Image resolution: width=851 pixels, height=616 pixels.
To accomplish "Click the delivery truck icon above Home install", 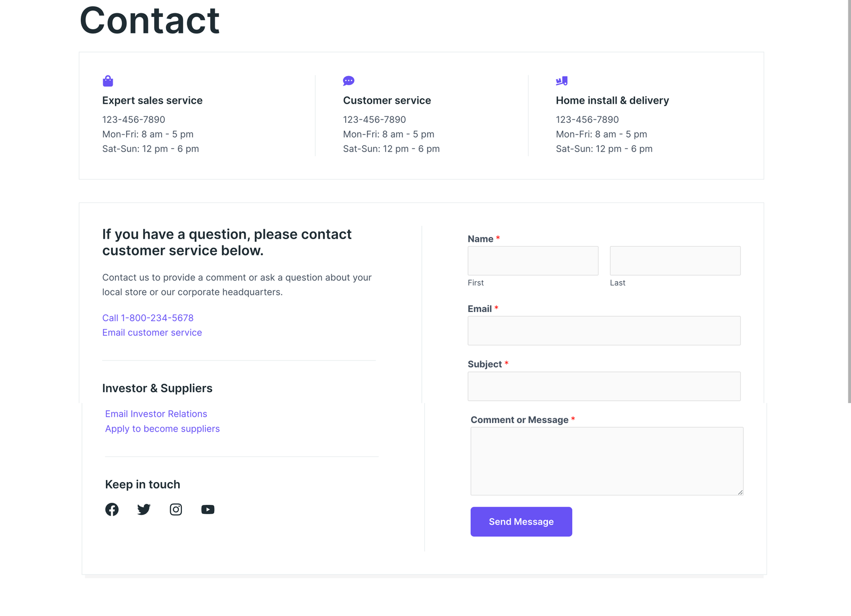I will pos(562,81).
